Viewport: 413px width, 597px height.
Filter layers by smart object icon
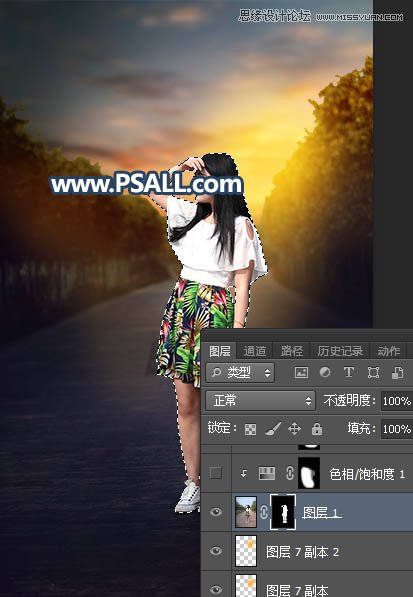coord(397,372)
